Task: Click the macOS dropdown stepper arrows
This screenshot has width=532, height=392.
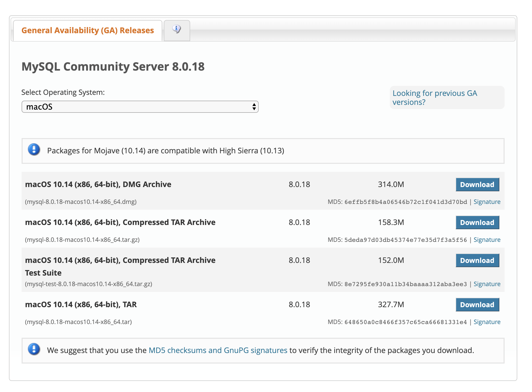Action: pos(254,107)
